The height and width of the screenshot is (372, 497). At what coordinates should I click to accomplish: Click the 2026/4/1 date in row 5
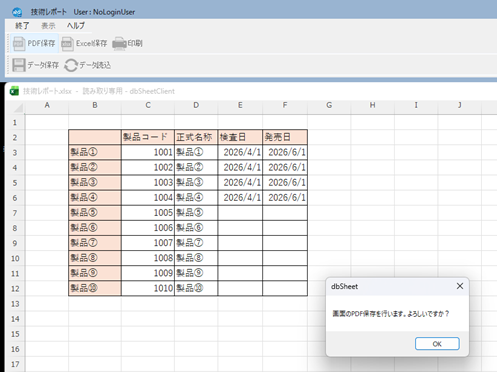[x=240, y=182]
